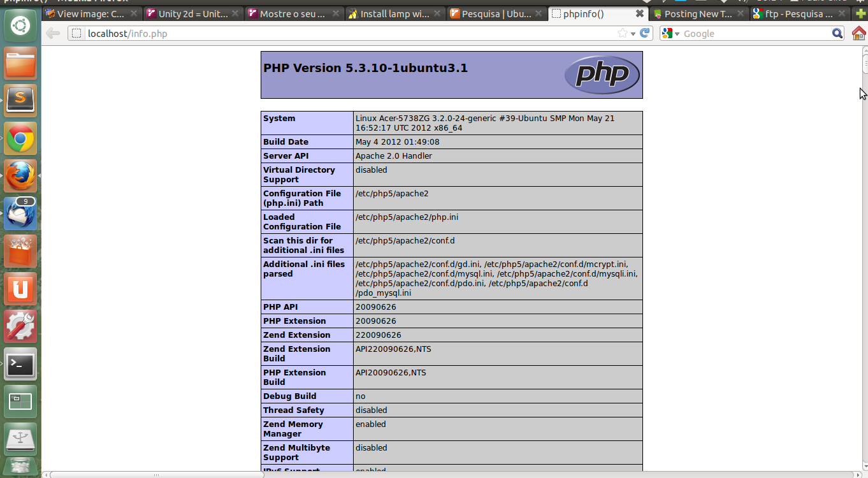Open the Files folder in launcher

point(20,64)
